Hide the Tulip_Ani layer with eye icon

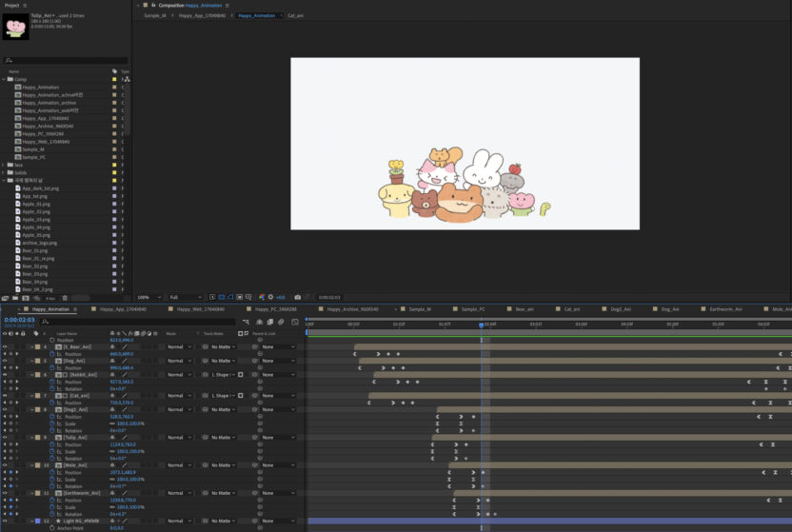point(5,437)
